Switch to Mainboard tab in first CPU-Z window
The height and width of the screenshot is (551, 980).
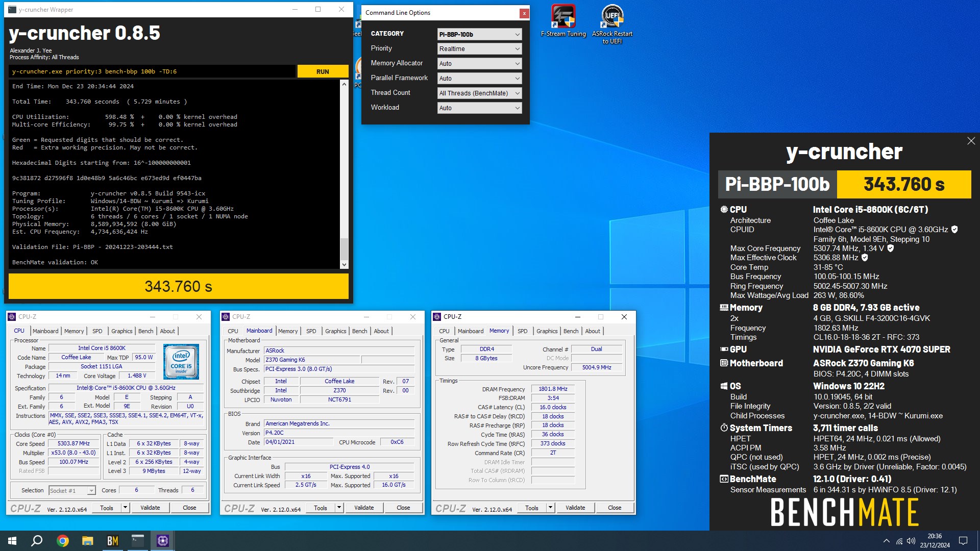45,331
